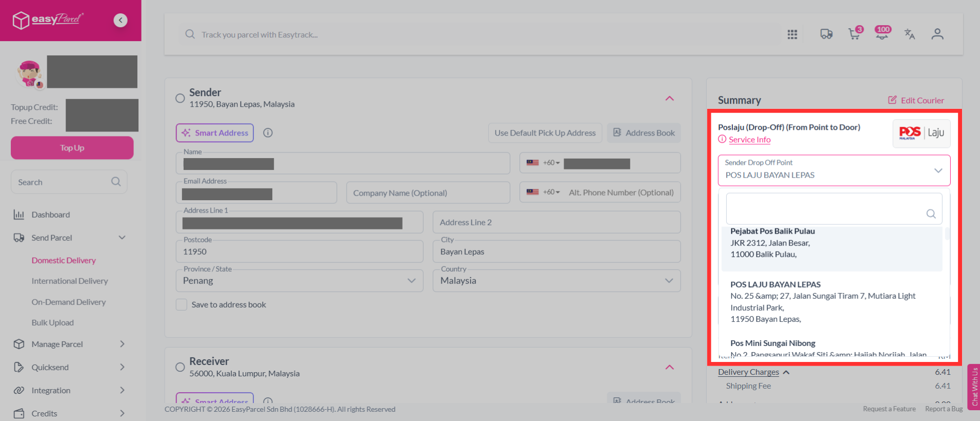
Task: Open the shopping cart with 3 items
Action: point(855,33)
